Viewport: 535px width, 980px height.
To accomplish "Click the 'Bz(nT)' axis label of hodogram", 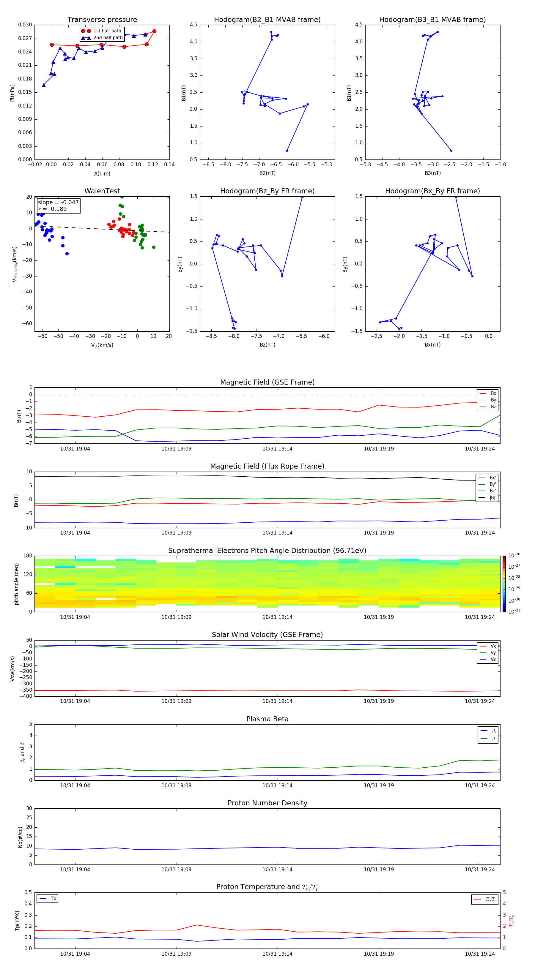I will click(267, 345).
